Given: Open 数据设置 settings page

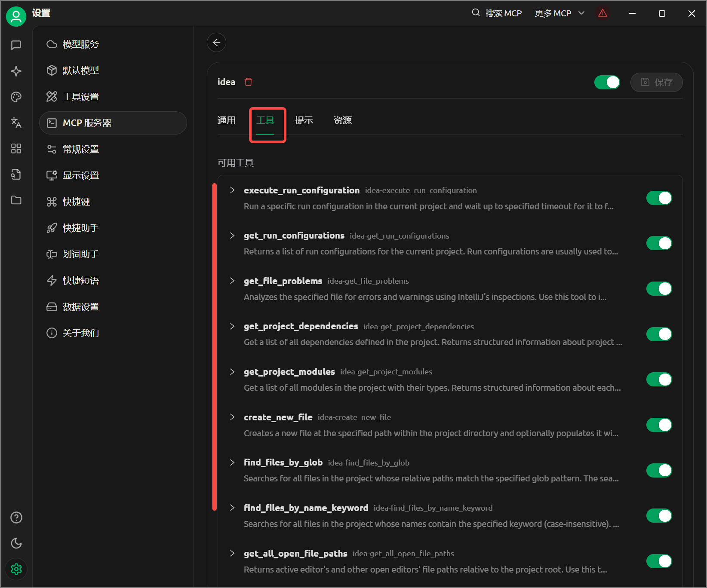Looking at the screenshot, I should tap(113, 307).
